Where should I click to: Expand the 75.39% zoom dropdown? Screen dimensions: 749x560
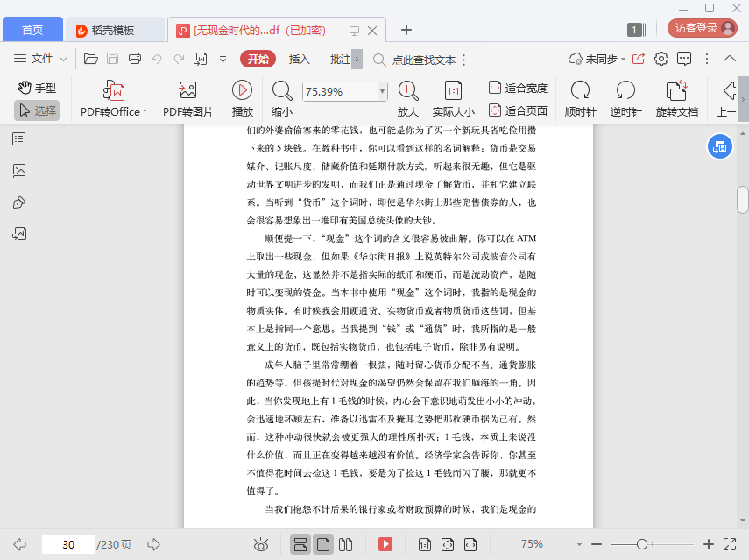pyautogui.click(x=382, y=91)
